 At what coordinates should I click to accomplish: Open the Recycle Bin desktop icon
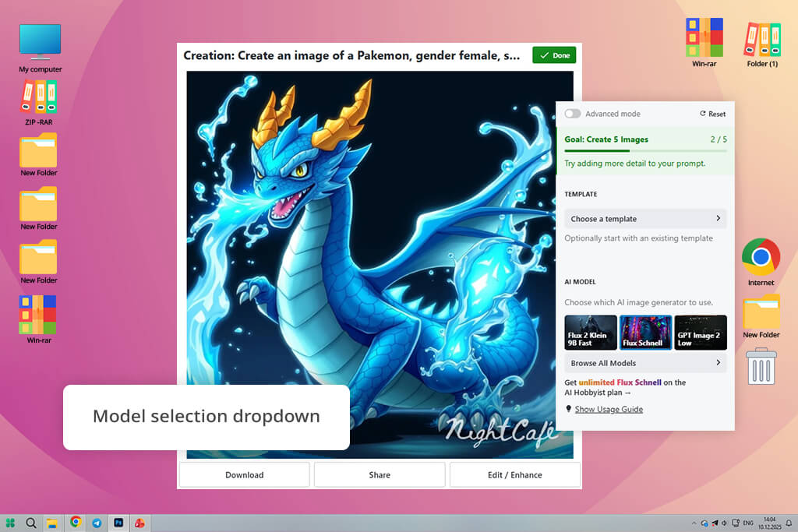(761, 366)
